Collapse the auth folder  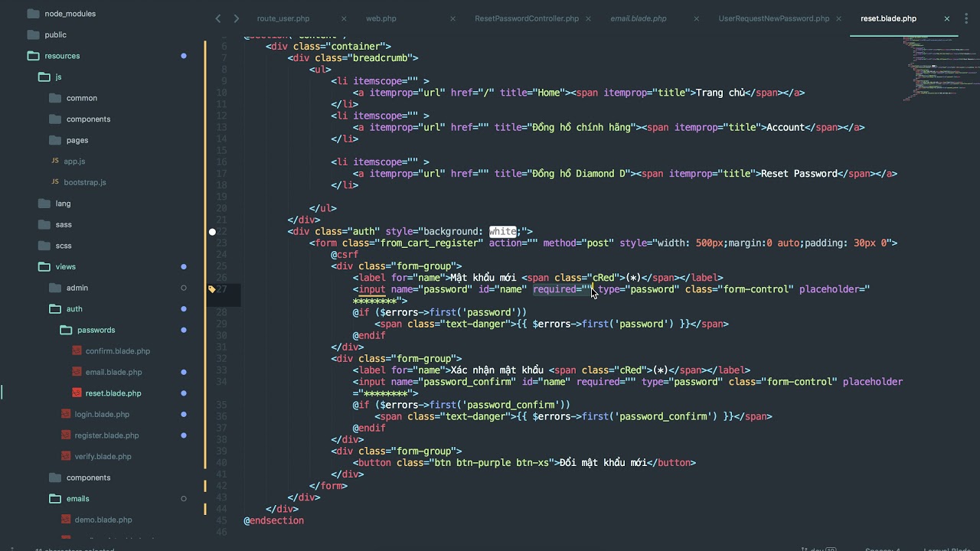54,308
